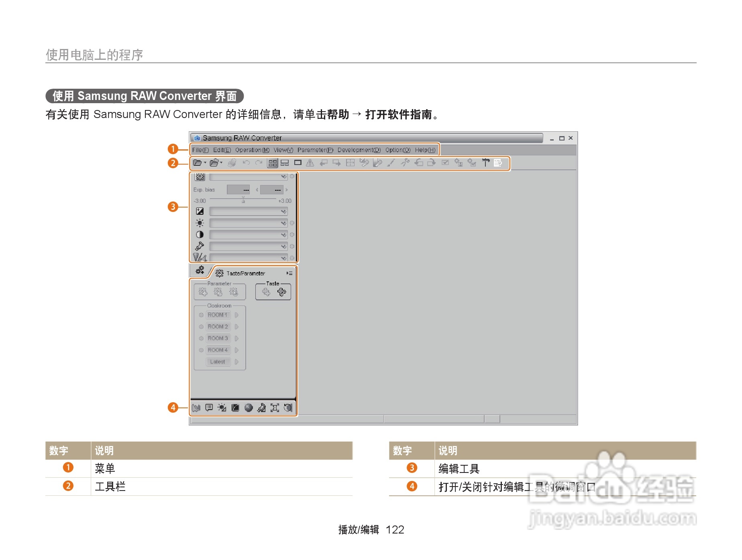
Task: Switch to thumbnail grid view mode
Action: tap(273, 163)
